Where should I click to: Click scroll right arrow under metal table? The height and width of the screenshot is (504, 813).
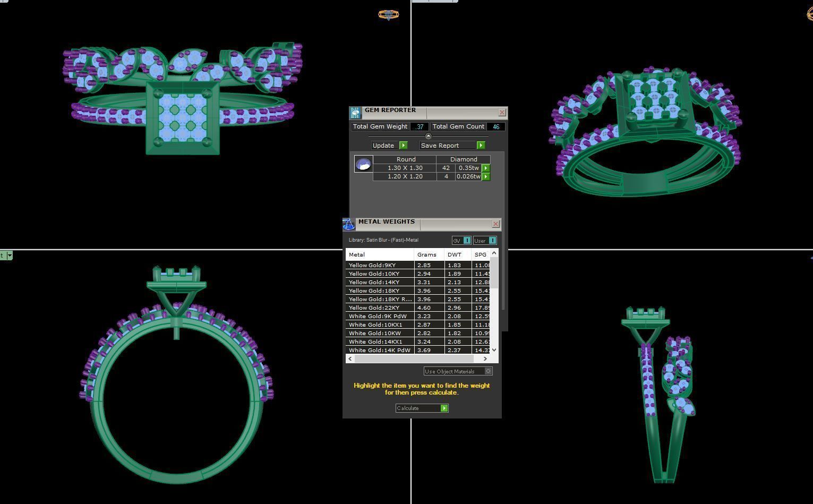point(485,359)
